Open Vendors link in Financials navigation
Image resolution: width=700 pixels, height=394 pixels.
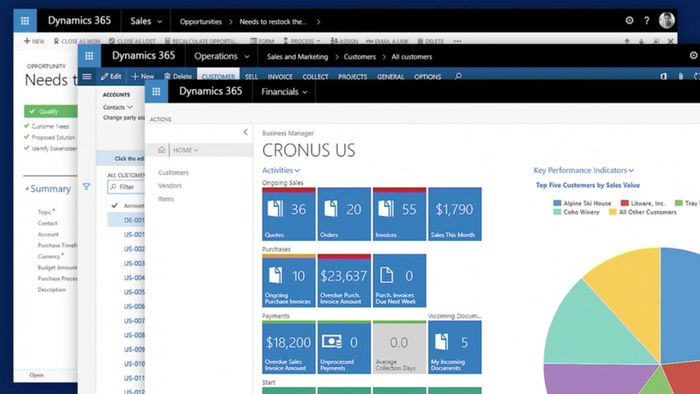[x=170, y=186]
